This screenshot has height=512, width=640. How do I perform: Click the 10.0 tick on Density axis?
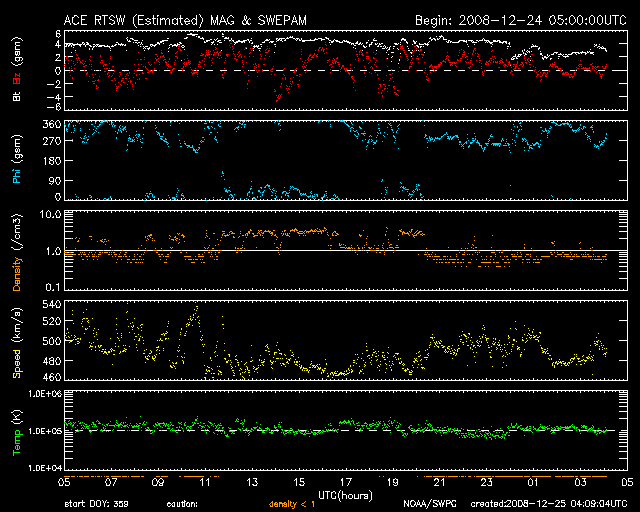[x=51, y=215]
